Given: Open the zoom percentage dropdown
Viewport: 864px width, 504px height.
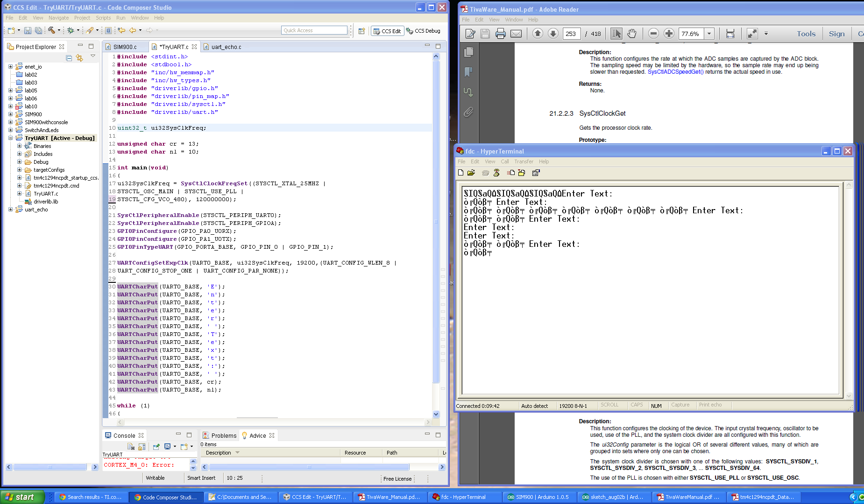Looking at the screenshot, I should 709,34.
